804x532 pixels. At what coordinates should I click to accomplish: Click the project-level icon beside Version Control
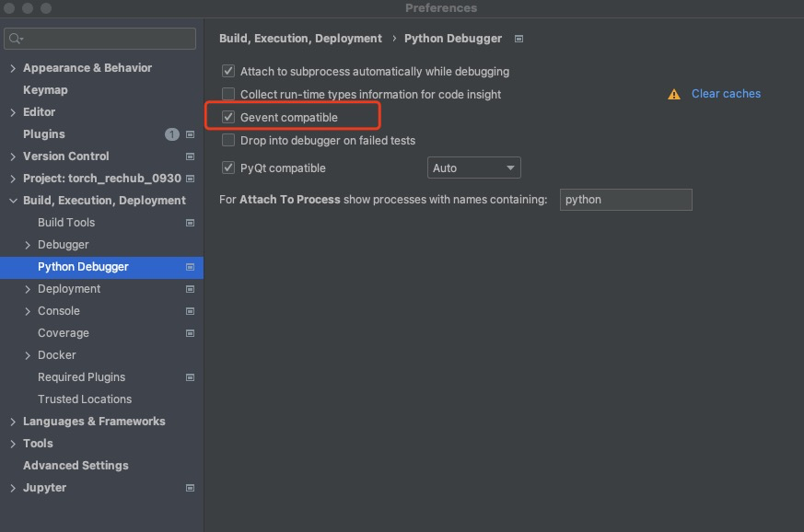pyautogui.click(x=190, y=156)
